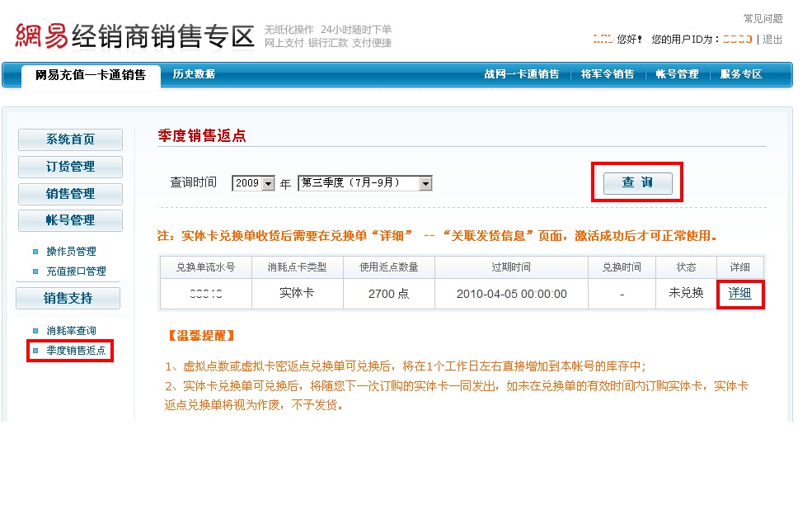Open the 详细 link in the table row
Viewport: 812px width, 505px height.
pyautogui.click(x=739, y=294)
